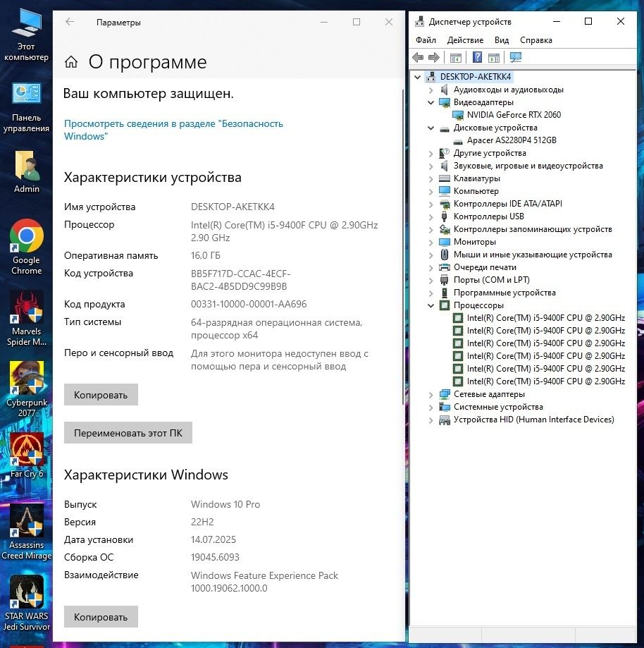The height and width of the screenshot is (648, 644).
Task: Click the action pane toolbar icon
Action: 494,57
